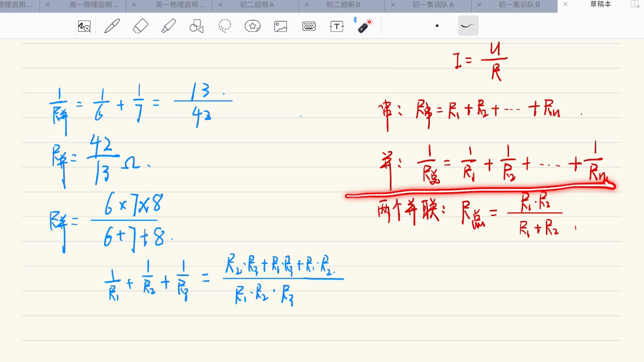Screen dimensions: 644x362
Task: Switch to the 草稿本 tab
Action: 601,4
